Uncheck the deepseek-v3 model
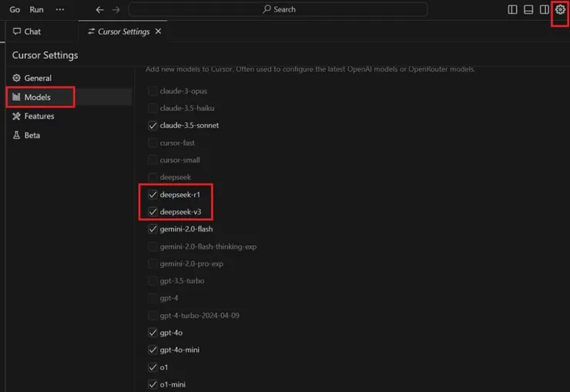 click(153, 212)
